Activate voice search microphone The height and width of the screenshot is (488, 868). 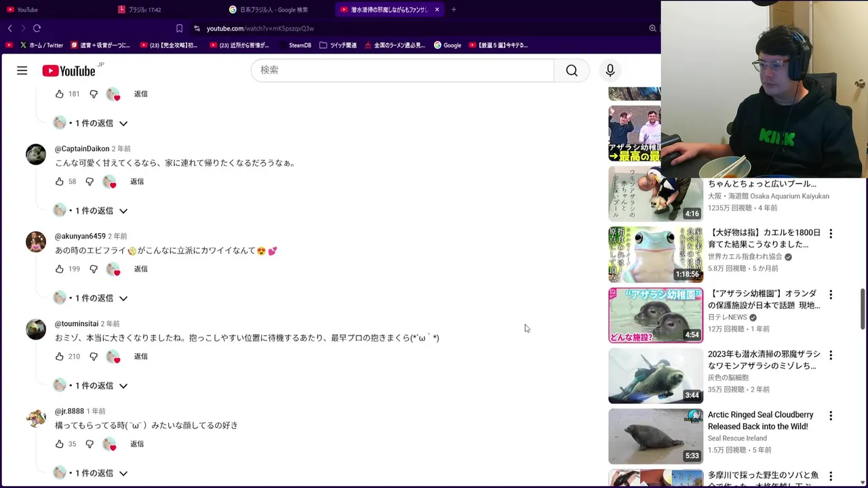(x=610, y=70)
